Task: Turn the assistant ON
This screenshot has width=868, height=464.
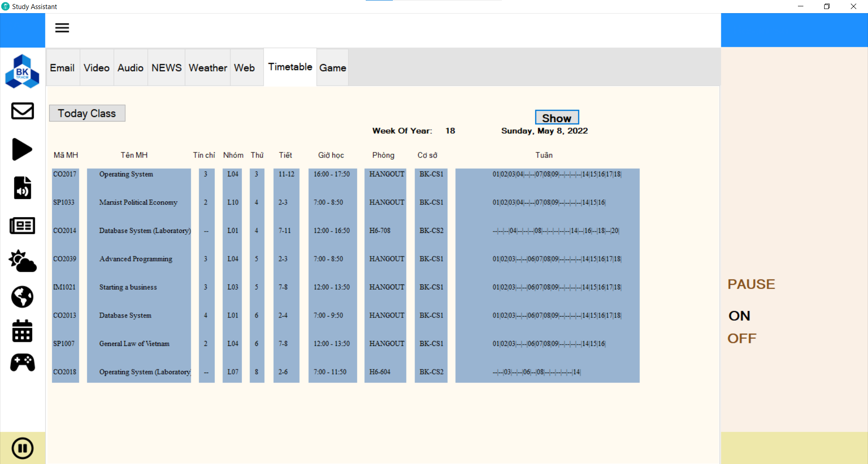Action: point(739,316)
